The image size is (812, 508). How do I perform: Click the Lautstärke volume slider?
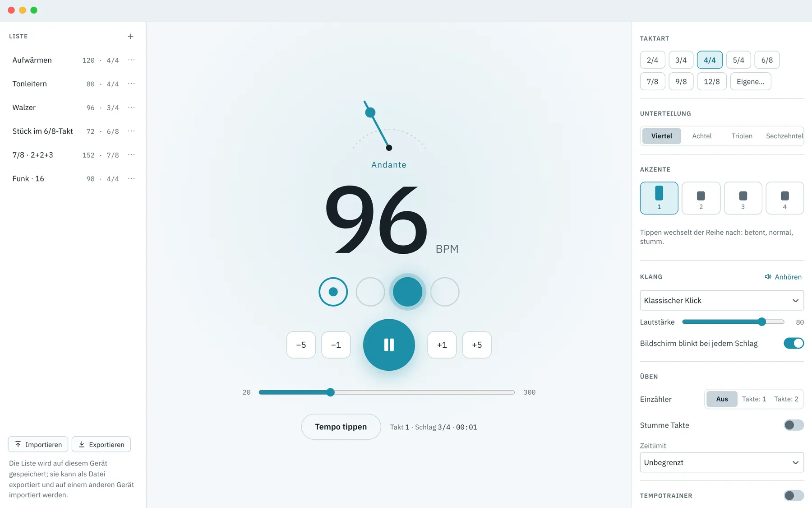[x=733, y=322]
